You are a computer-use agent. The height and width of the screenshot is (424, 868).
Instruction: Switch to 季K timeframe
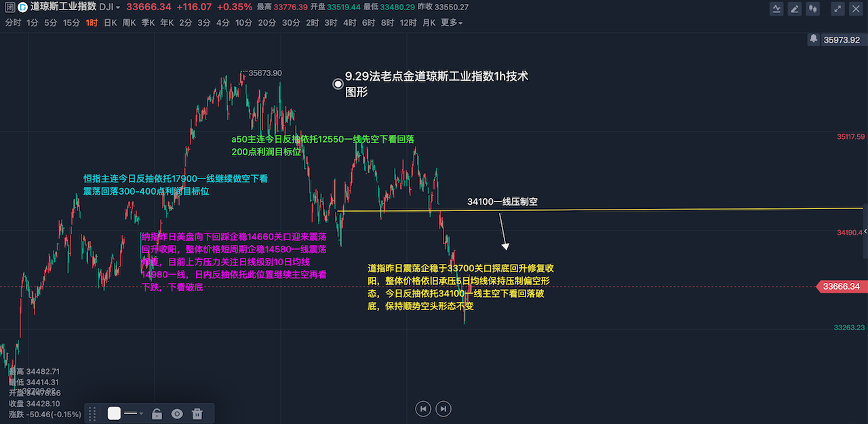point(148,22)
